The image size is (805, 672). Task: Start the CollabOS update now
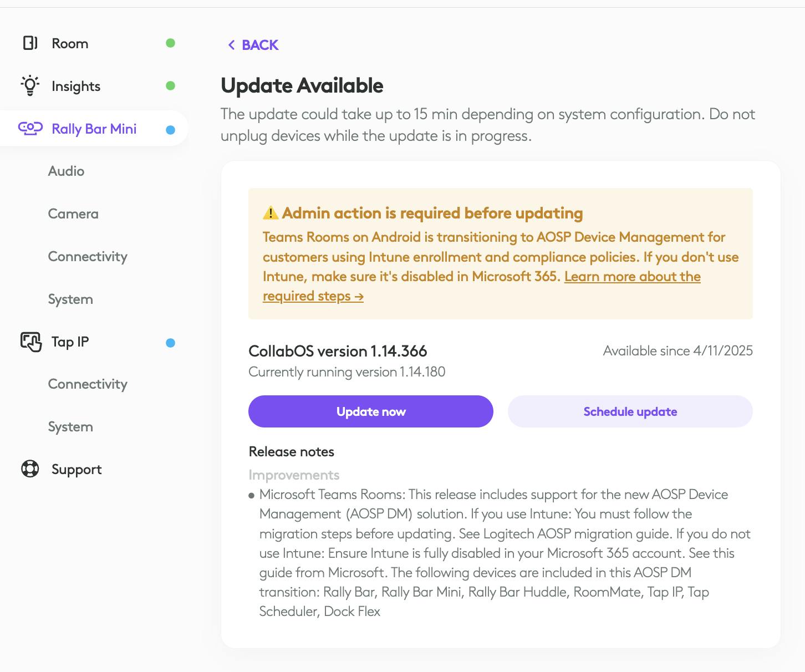pyautogui.click(x=370, y=411)
